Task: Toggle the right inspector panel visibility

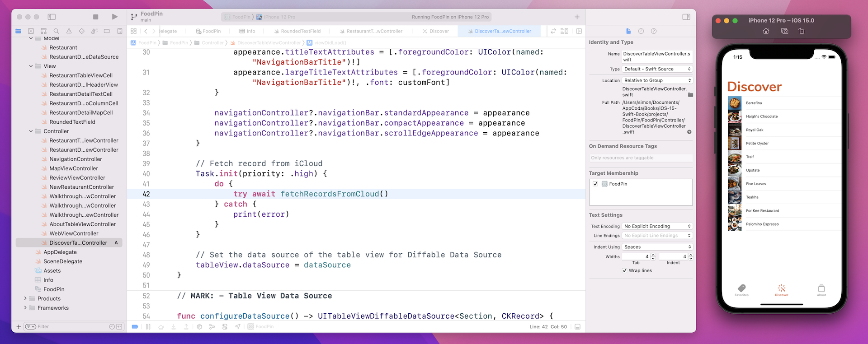Action: point(686,17)
